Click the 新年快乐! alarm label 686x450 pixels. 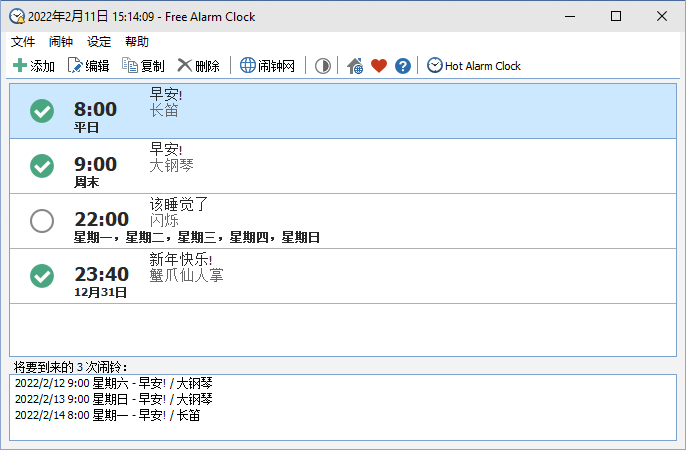click(181, 259)
